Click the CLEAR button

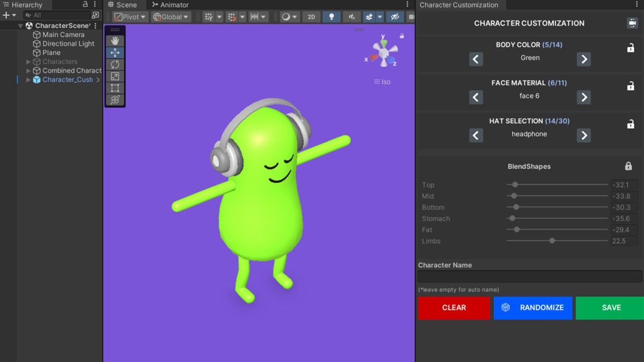453,308
